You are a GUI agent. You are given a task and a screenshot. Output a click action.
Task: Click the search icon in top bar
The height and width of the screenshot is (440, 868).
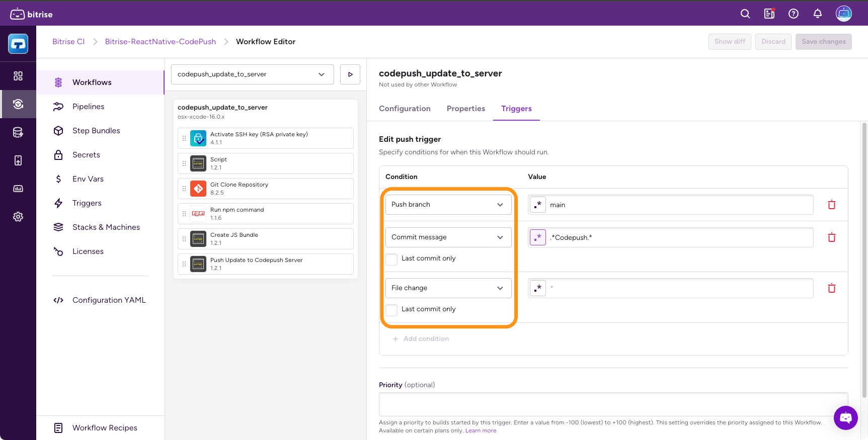745,14
